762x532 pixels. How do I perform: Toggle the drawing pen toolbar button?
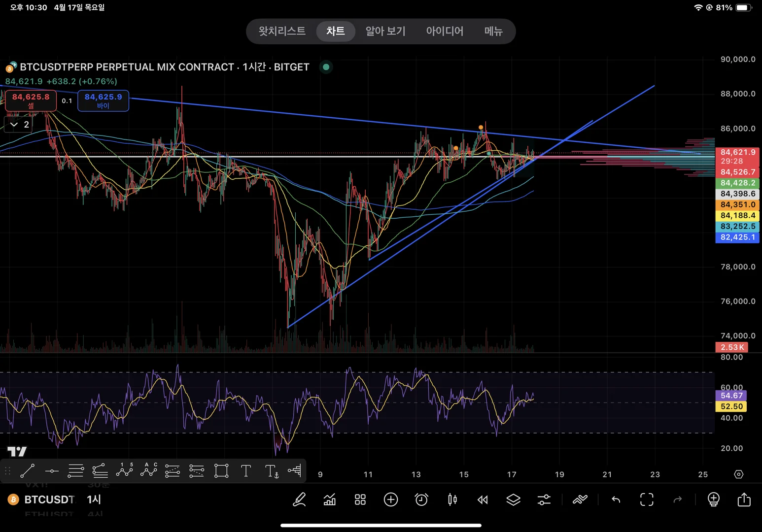[299, 499]
